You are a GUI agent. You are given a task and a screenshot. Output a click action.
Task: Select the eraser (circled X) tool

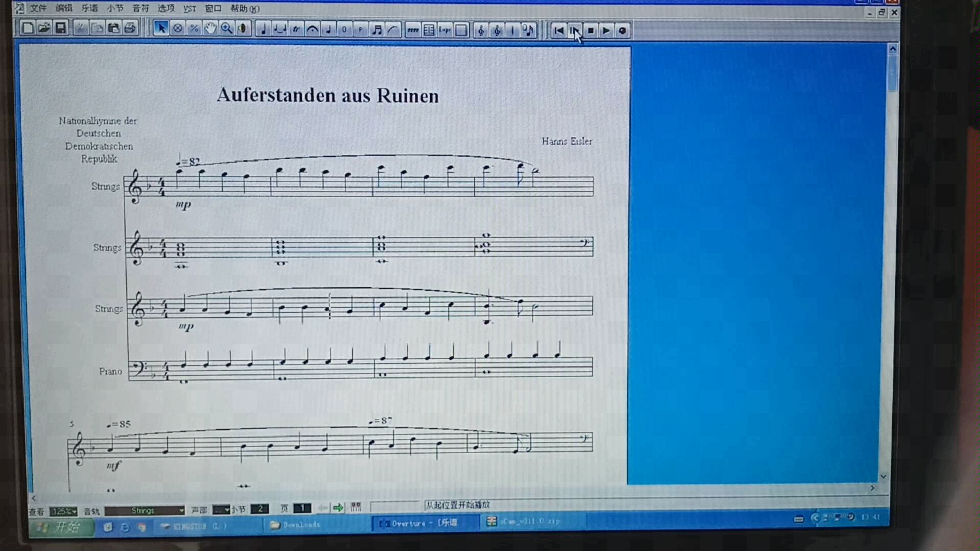click(x=177, y=29)
